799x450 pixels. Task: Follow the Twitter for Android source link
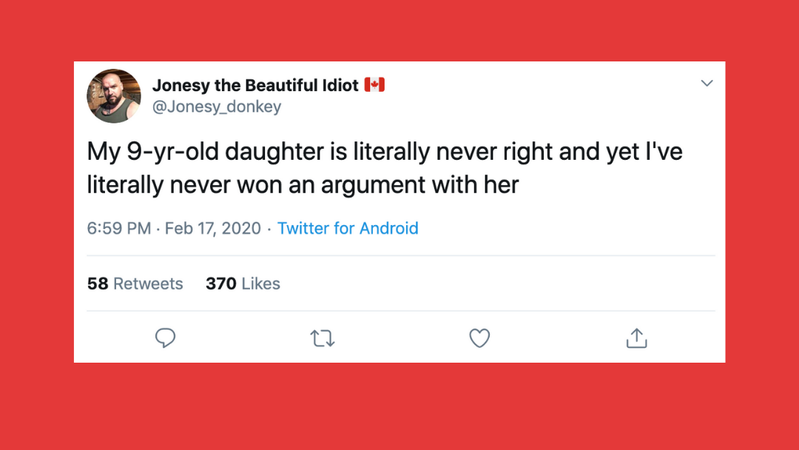[x=348, y=228]
